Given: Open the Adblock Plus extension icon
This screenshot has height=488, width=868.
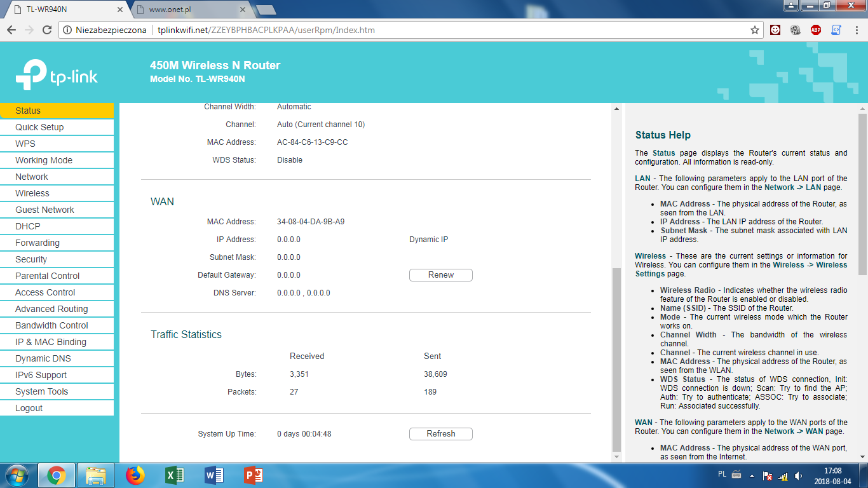Looking at the screenshot, I should [x=816, y=30].
